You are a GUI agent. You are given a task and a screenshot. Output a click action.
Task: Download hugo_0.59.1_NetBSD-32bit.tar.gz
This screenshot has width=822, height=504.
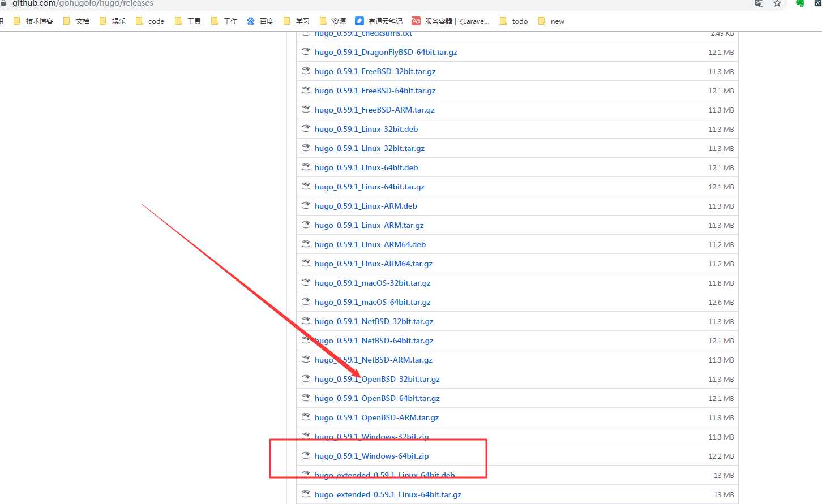[374, 321]
